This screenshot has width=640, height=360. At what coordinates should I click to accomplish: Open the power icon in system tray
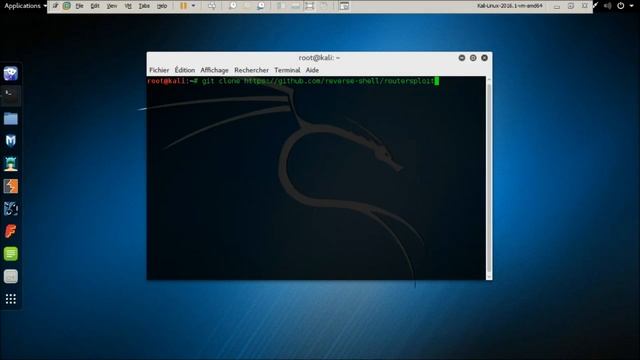(621, 6)
